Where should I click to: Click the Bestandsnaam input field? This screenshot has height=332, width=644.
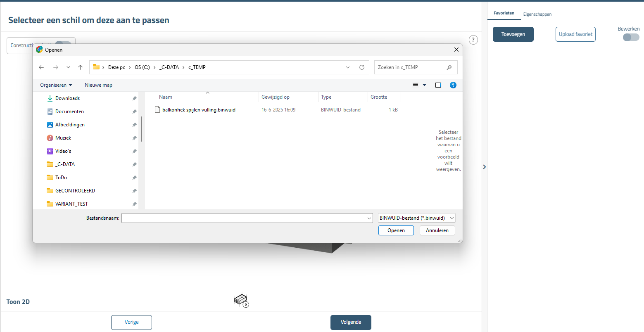point(244,218)
